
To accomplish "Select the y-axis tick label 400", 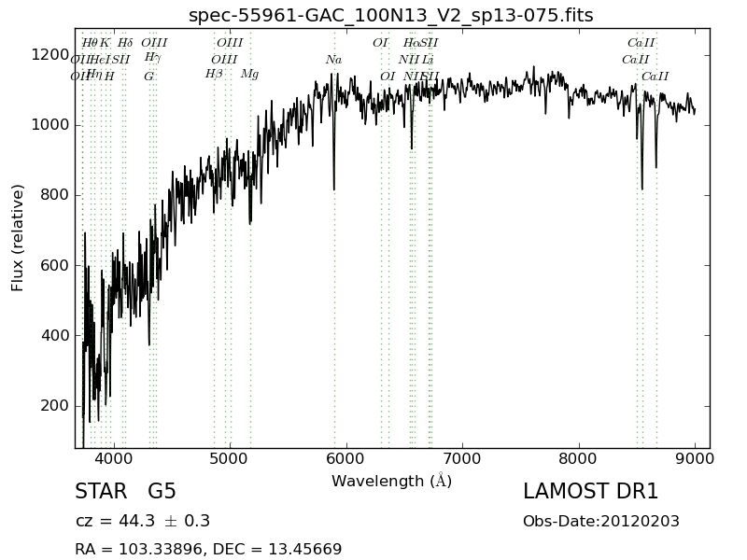I will point(55,336).
